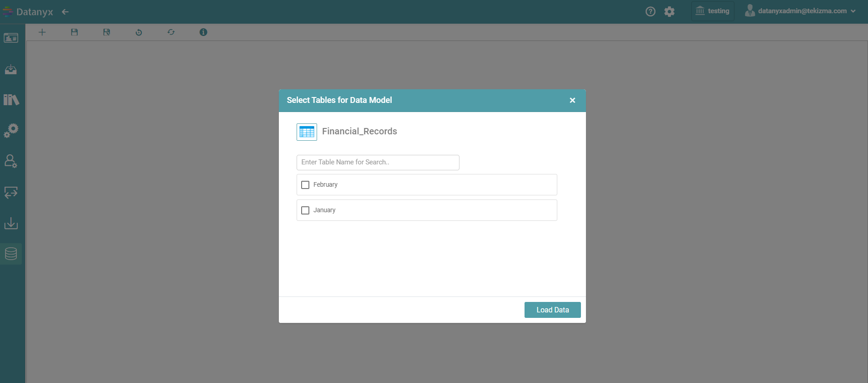
Task: Open the database sidebar icon
Action: coord(11,254)
